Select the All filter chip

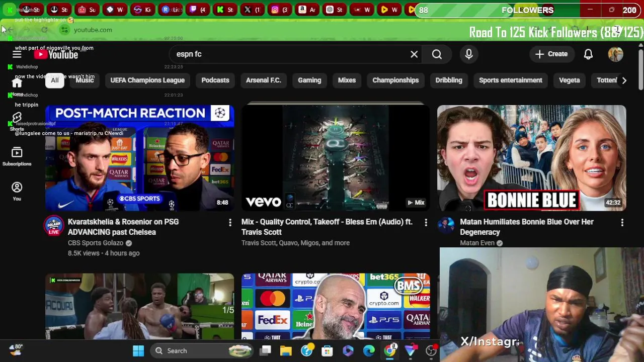[54, 80]
